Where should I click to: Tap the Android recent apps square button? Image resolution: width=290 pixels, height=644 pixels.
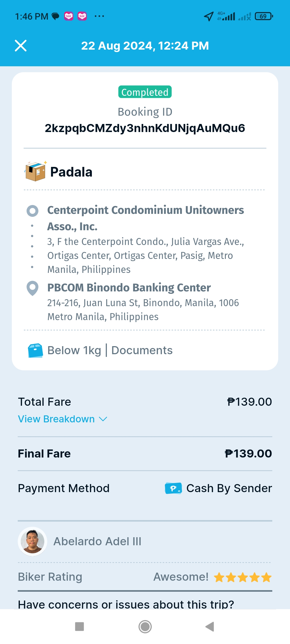click(x=79, y=627)
